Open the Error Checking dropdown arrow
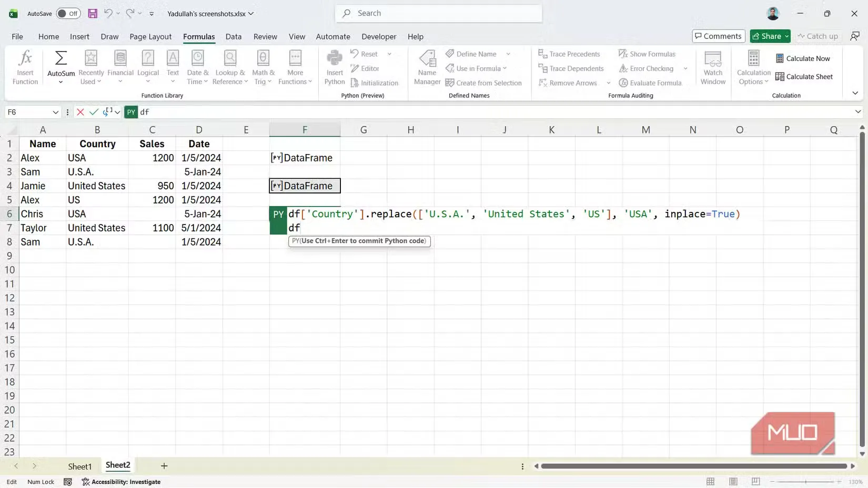Viewport: 868px width, 488px height. click(x=685, y=68)
